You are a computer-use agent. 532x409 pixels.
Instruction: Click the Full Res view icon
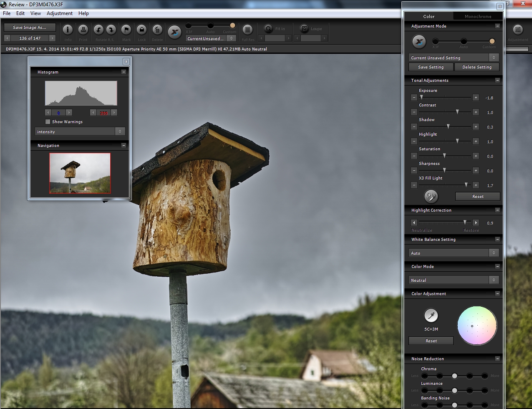coord(247,30)
